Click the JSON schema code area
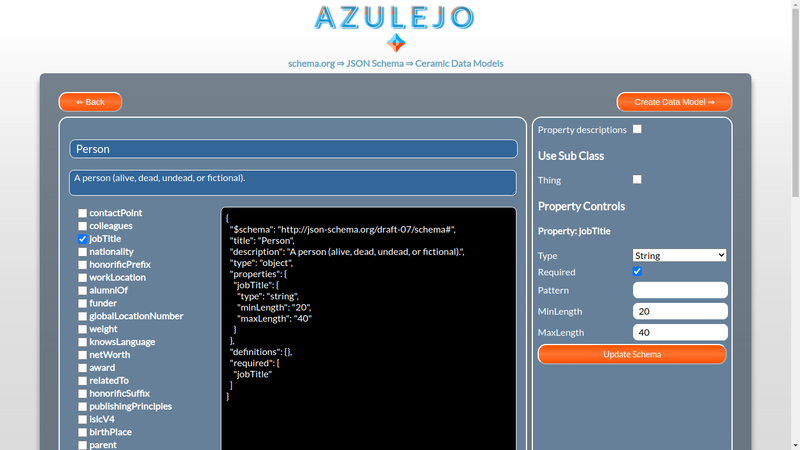Image resolution: width=800 pixels, height=450 pixels. (x=368, y=329)
